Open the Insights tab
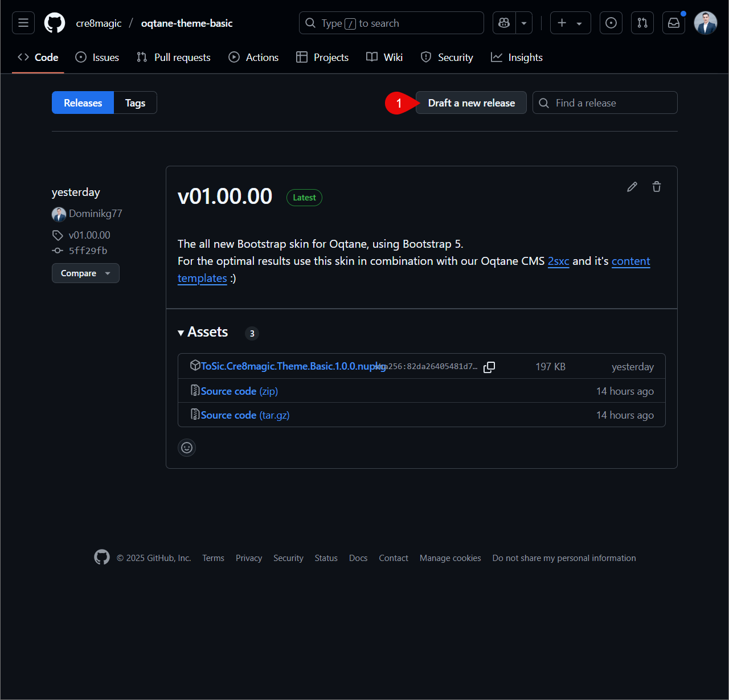The image size is (729, 700). 517,58
